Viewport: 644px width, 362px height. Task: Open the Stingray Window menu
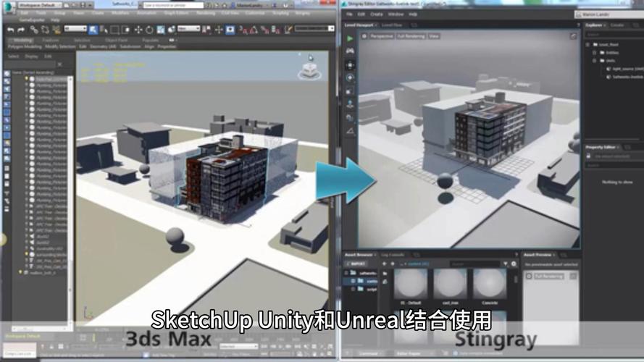(396, 14)
